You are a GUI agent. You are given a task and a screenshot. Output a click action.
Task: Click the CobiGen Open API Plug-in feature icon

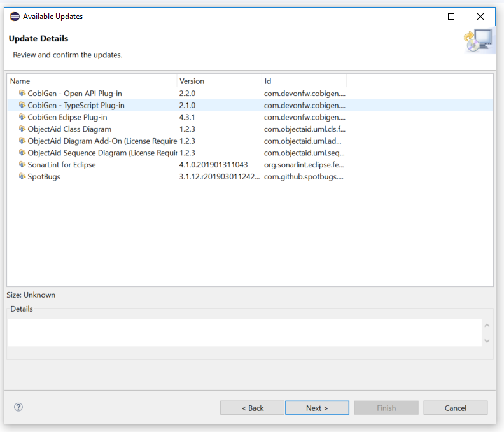(22, 94)
